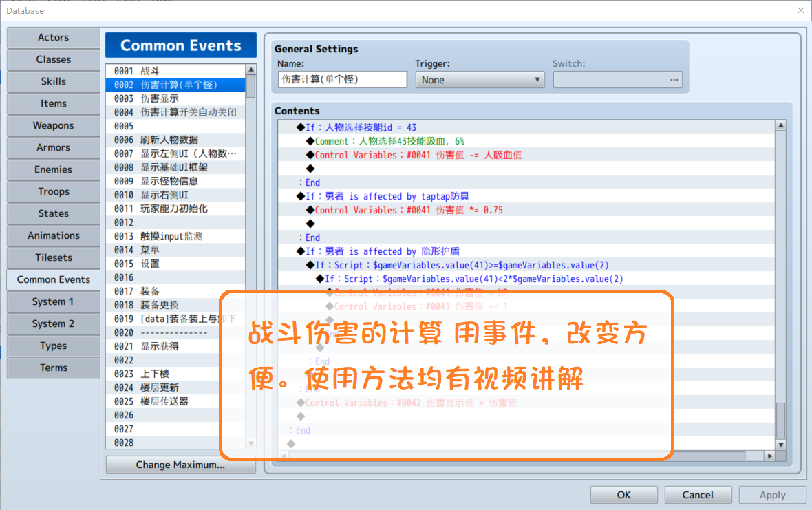Select common event 0006 刷新人物数据
This screenshot has height=510, width=812.
(175, 140)
